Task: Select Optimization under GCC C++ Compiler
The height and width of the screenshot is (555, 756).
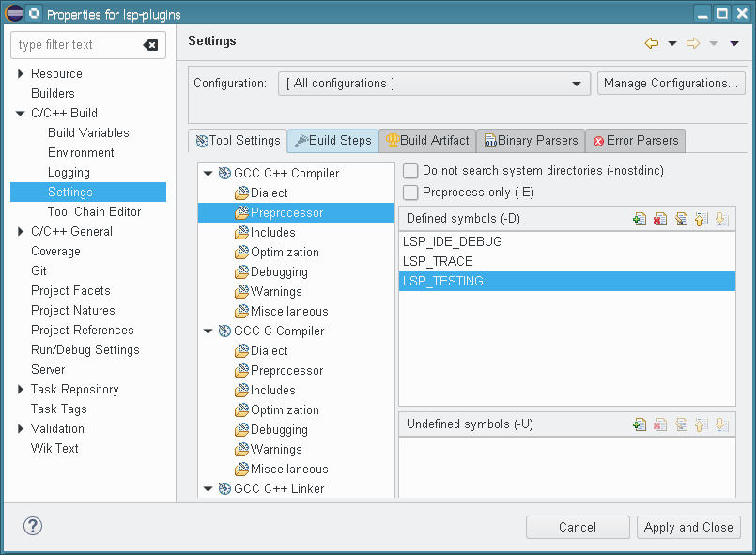Action: pos(285,253)
